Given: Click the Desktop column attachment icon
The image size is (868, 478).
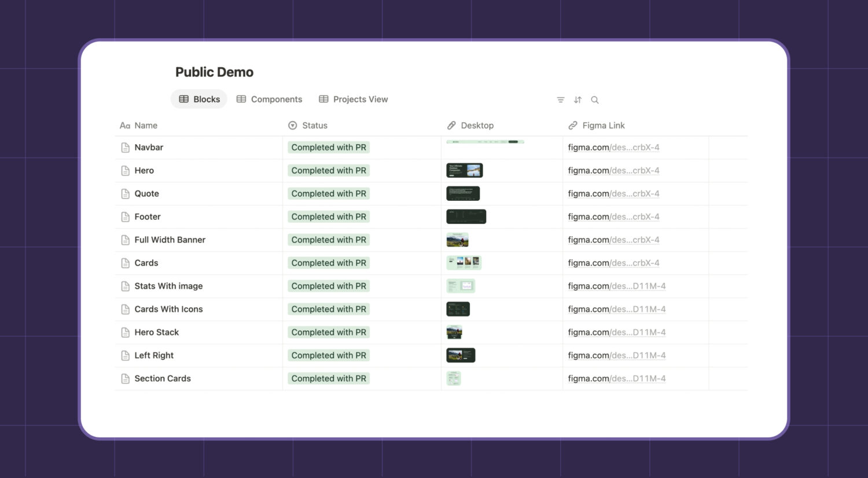Looking at the screenshot, I should click(x=451, y=126).
